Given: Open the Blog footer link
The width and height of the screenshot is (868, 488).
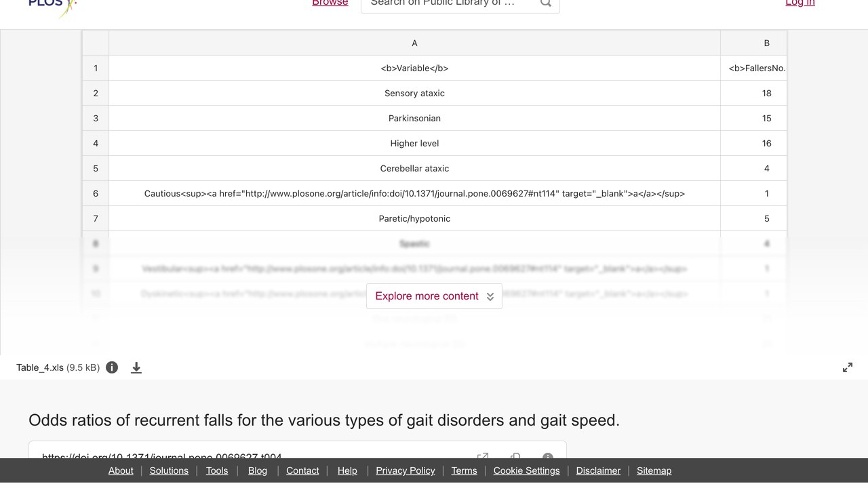Looking at the screenshot, I should point(258,470).
